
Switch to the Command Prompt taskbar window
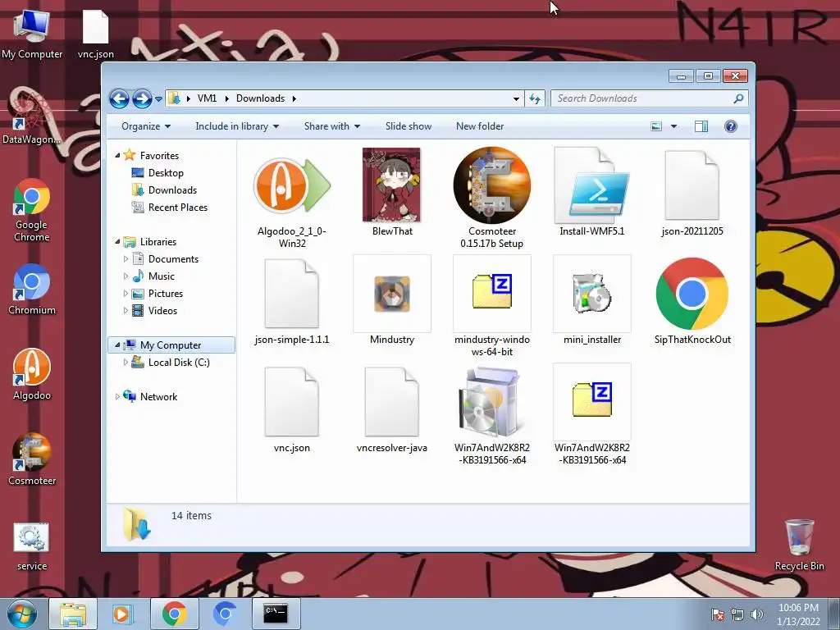pyautogui.click(x=276, y=614)
